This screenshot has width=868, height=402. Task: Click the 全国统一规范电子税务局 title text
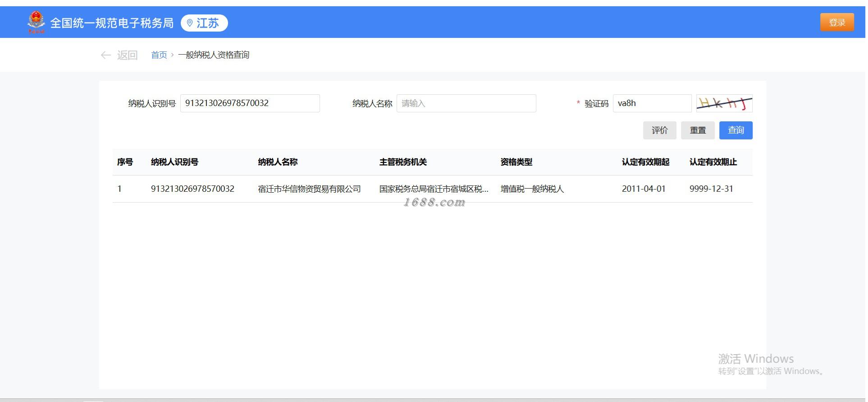pyautogui.click(x=112, y=23)
